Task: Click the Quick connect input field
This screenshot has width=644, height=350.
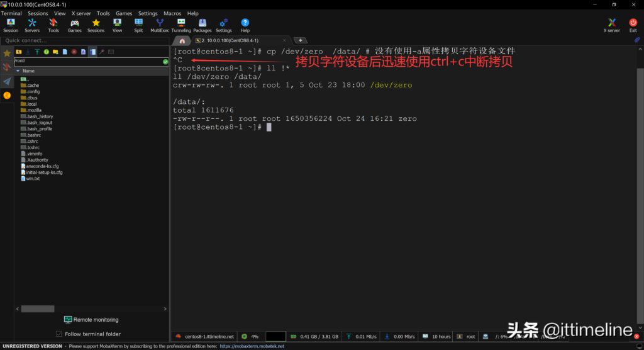Action: pos(82,40)
